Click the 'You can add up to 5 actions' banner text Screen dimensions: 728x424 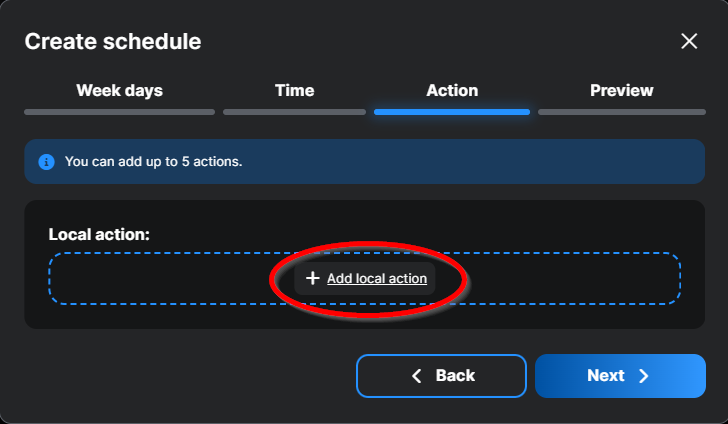153,161
